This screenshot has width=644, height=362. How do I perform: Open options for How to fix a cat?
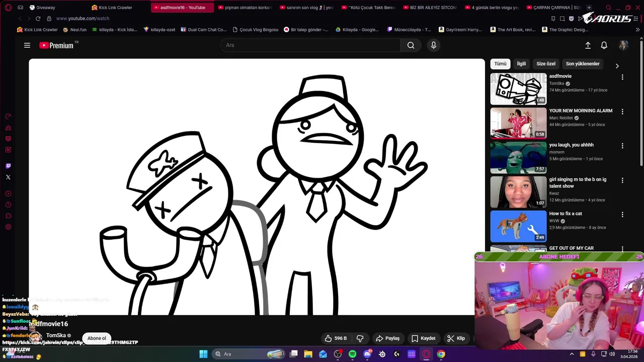coord(622,214)
